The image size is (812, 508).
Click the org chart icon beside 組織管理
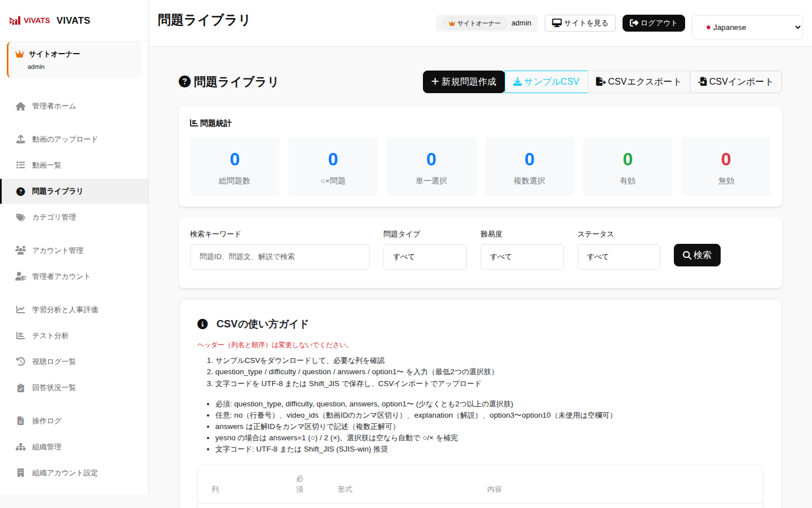tap(21, 447)
